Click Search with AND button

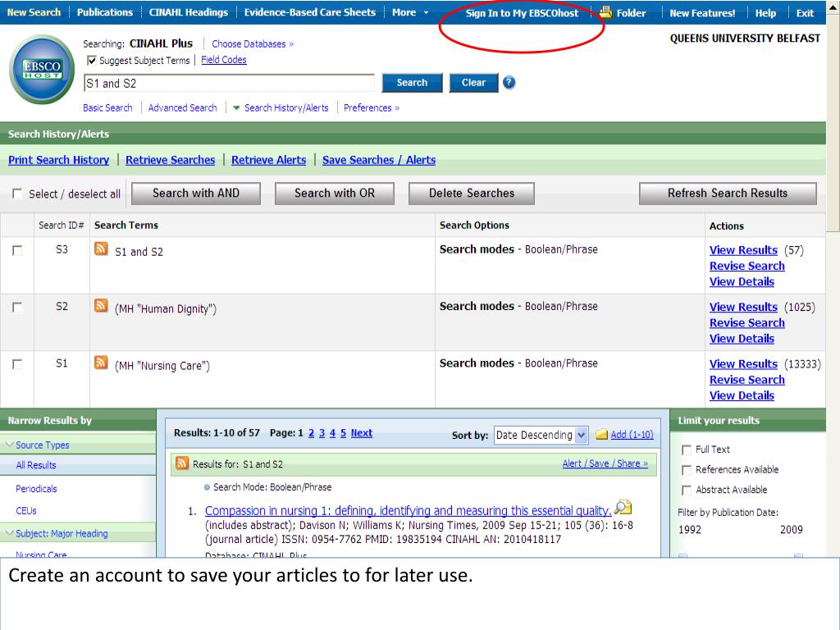tap(195, 194)
